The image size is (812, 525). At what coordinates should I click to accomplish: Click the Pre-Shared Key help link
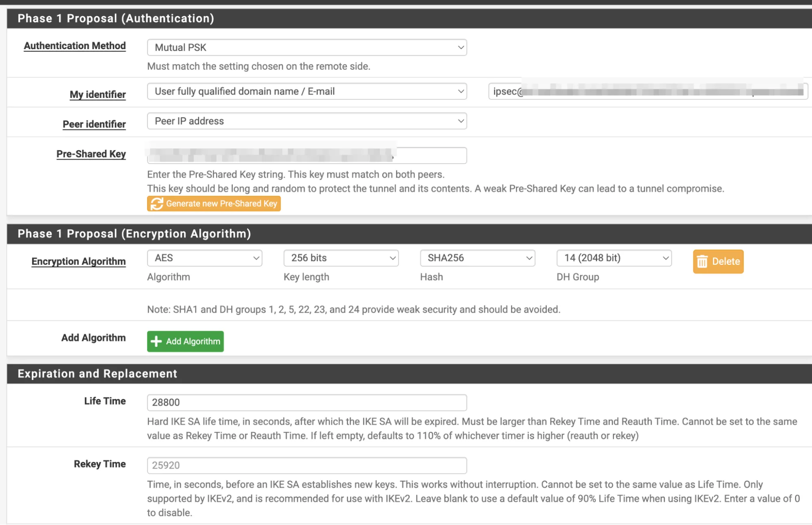(91, 153)
